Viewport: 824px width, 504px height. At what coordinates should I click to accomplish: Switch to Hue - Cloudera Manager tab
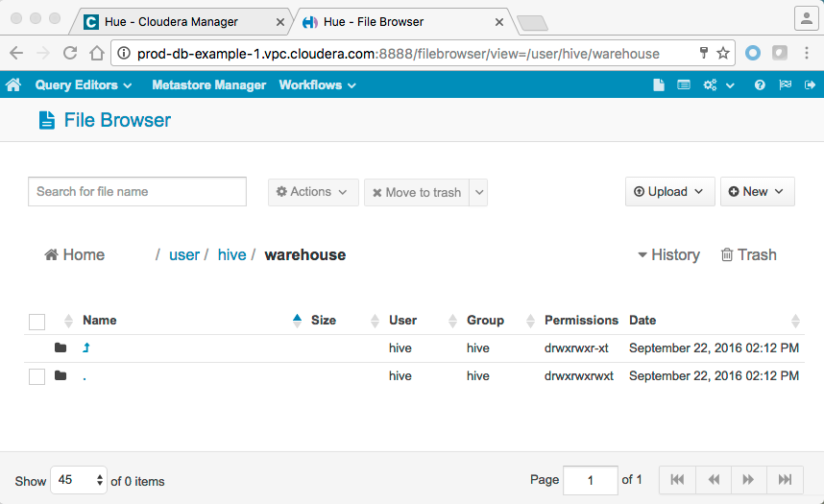pos(171,21)
